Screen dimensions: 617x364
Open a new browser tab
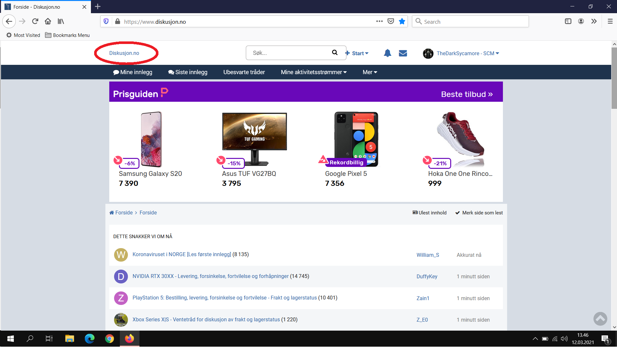(98, 6)
